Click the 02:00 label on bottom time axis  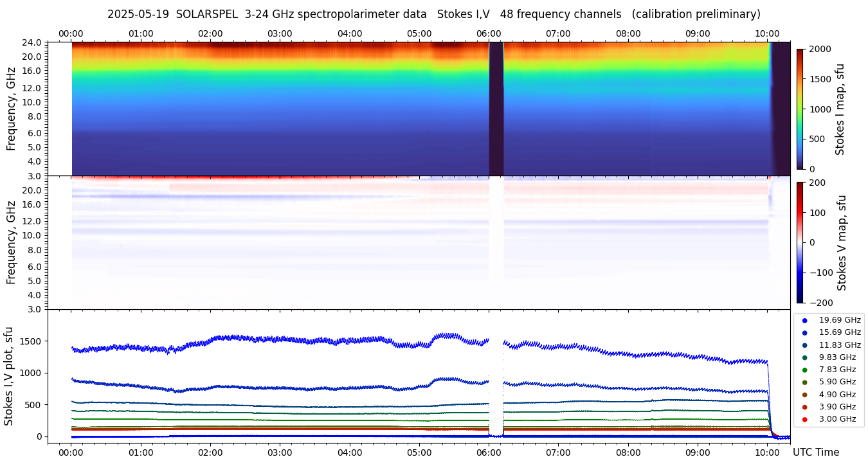tap(210, 453)
